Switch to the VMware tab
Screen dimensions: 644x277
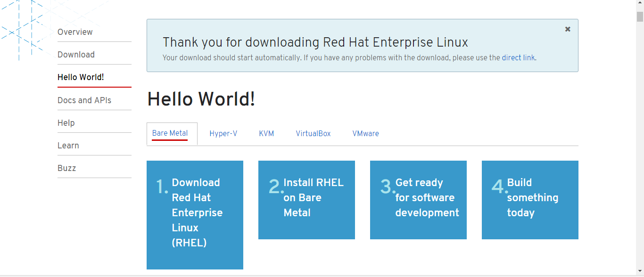coord(365,134)
